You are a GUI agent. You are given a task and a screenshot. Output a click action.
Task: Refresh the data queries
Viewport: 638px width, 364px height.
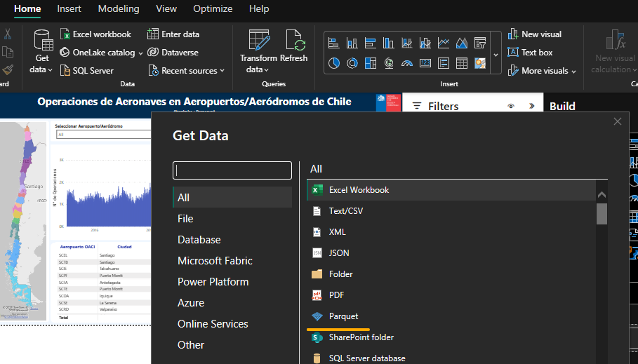[294, 46]
